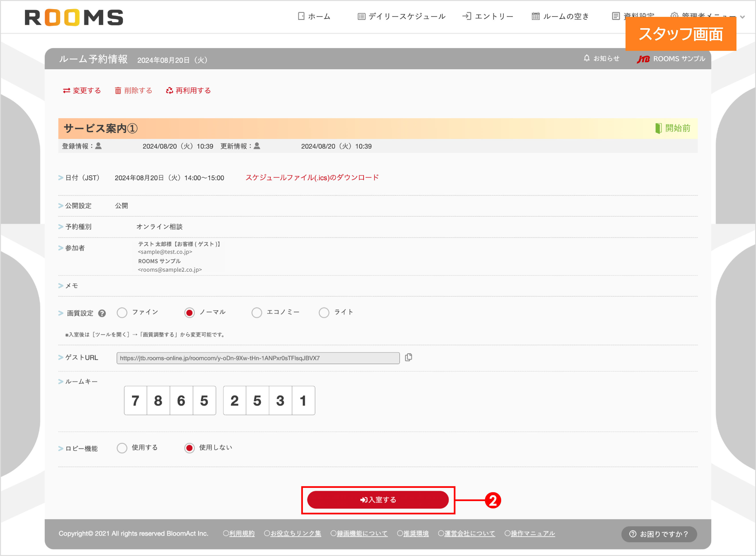
Task: Download the schedule .ics file link
Action: (x=312, y=177)
